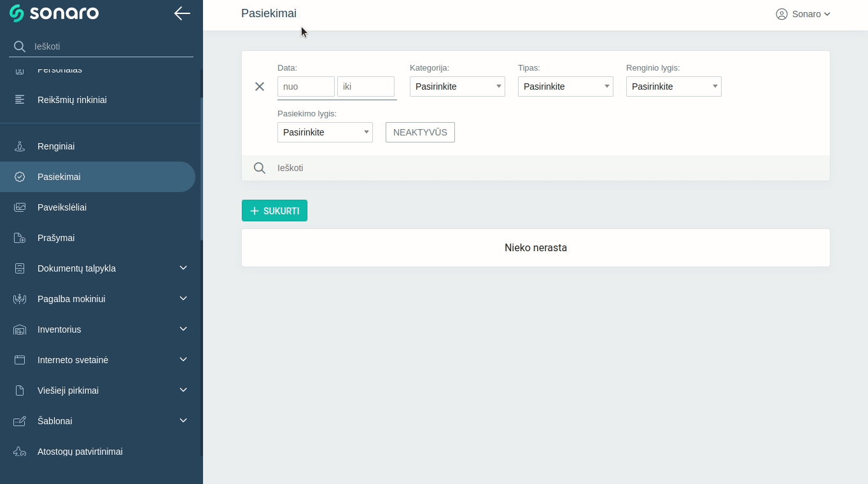Click the magnifier icon in sidebar search
868x484 pixels.
click(20, 46)
